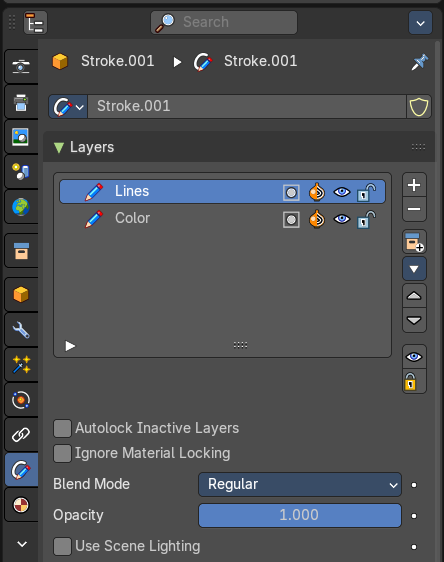Open the Physics properties tab

coord(21,400)
